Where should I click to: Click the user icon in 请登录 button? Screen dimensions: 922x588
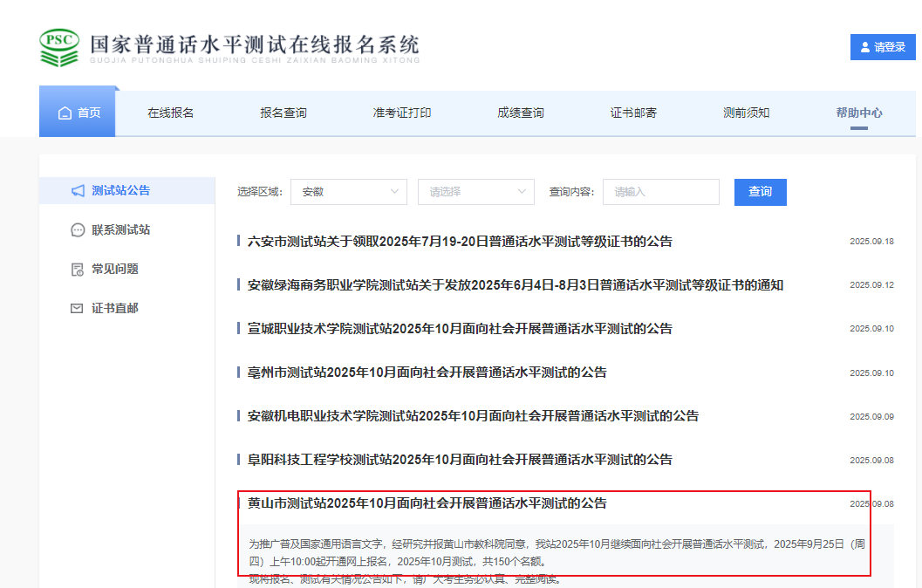(x=865, y=47)
